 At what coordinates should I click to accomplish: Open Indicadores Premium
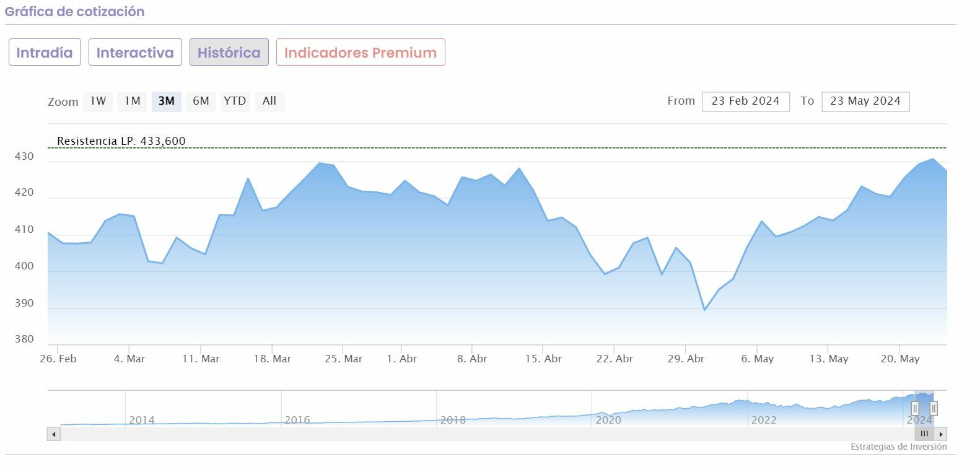361,53
